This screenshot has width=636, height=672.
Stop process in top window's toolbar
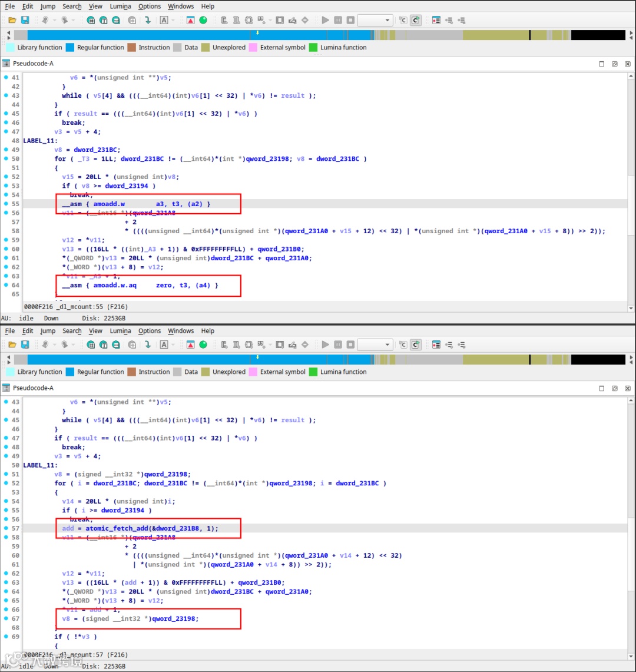coord(350,20)
